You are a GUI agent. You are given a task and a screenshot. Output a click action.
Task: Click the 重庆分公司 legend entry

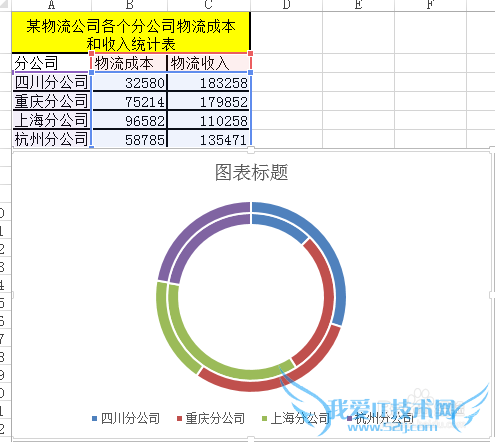tap(211, 418)
